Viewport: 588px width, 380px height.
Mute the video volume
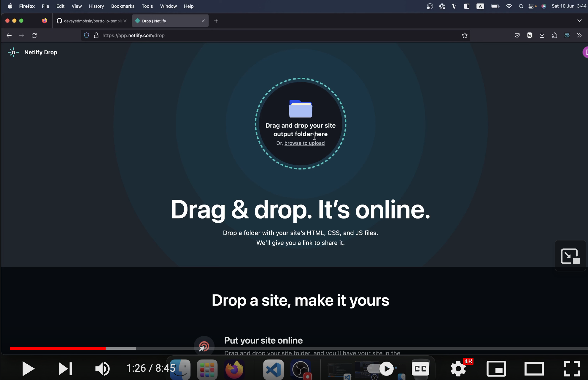click(x=102, y=369)
